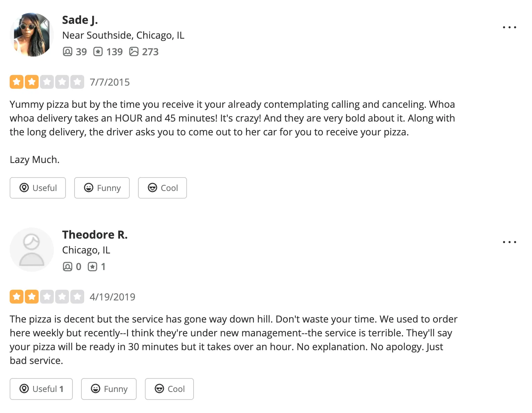Image resolution: width=532 pixels, height=413 pixels.
Task: Click the star rating on Sade J.'s review
Action: [47, 82]
